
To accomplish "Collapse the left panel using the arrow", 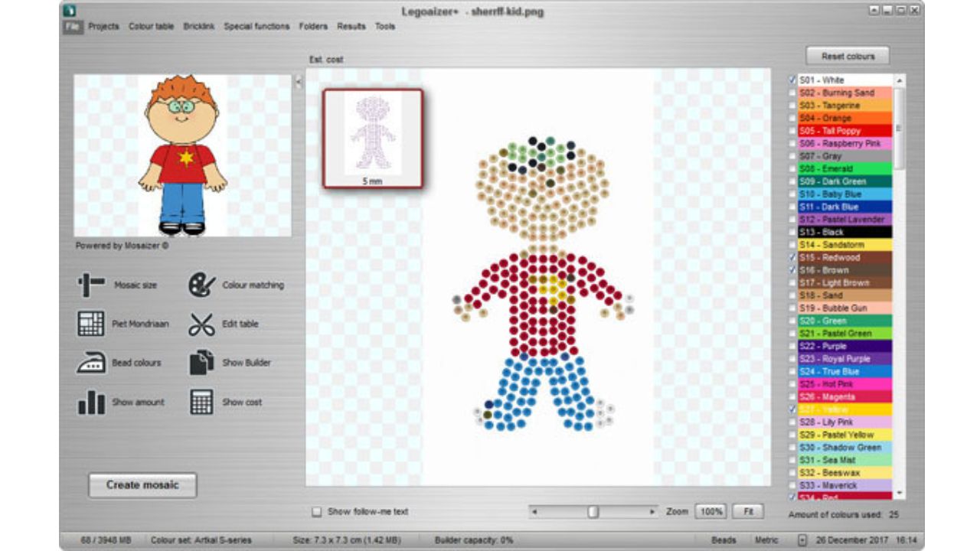I will pos(299,82).
